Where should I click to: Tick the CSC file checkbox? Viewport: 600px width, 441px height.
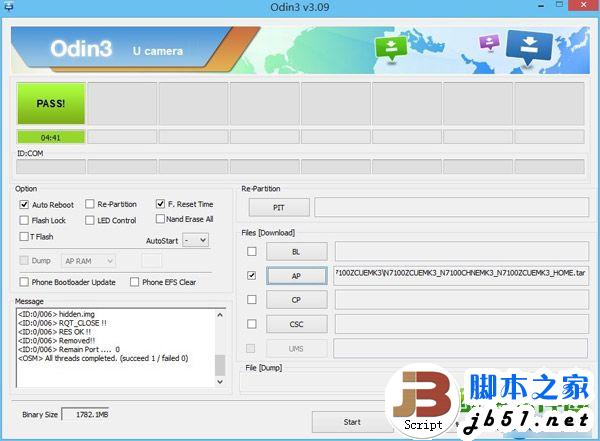pyautogui.click(x=252, y=324)
